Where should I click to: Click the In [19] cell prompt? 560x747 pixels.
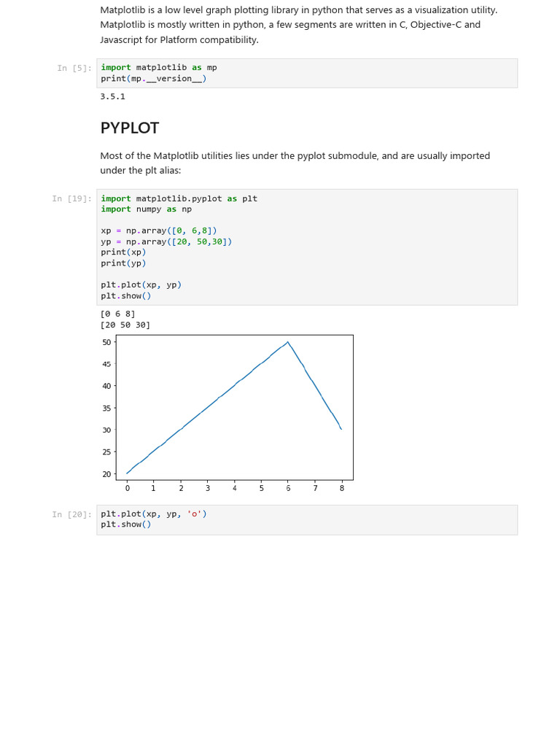point(72,198)
